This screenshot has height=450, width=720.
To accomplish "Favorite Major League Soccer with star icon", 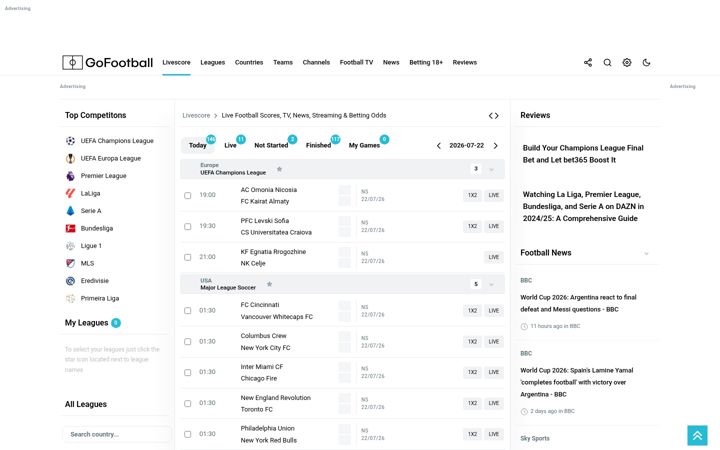I will 270,284.
